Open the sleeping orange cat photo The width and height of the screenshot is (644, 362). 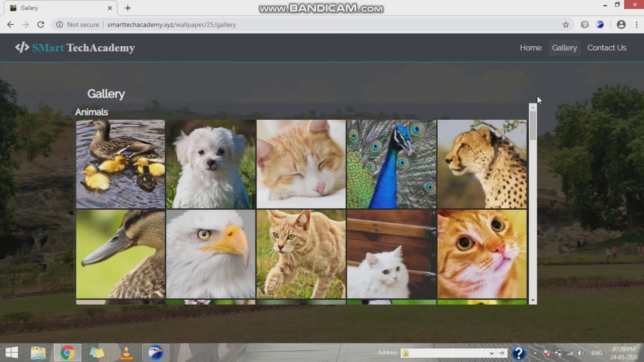[301, 164]
